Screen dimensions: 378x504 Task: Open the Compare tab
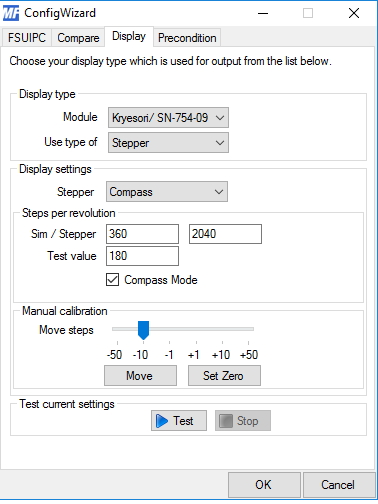(78, 38)
